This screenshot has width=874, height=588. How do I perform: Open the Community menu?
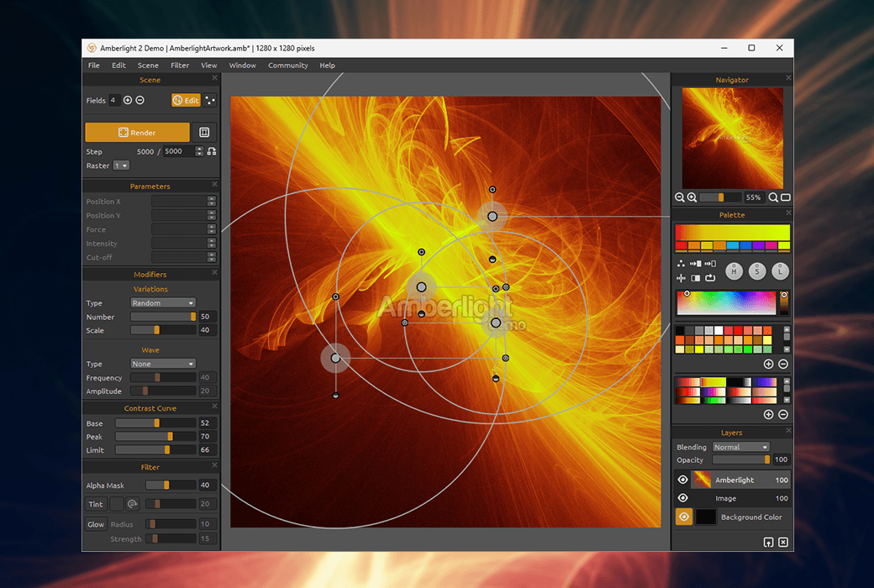point(287,66)
